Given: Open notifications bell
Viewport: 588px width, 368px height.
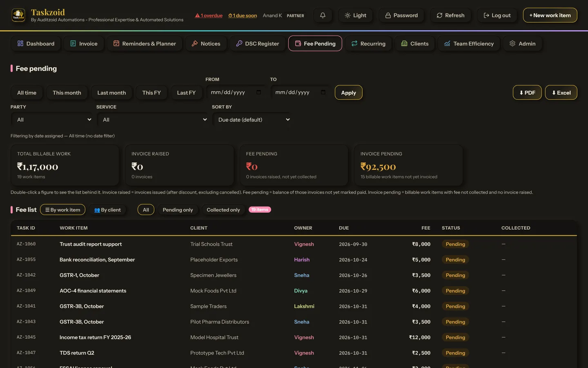Looking at the screenshot, I should pos(323,15).
